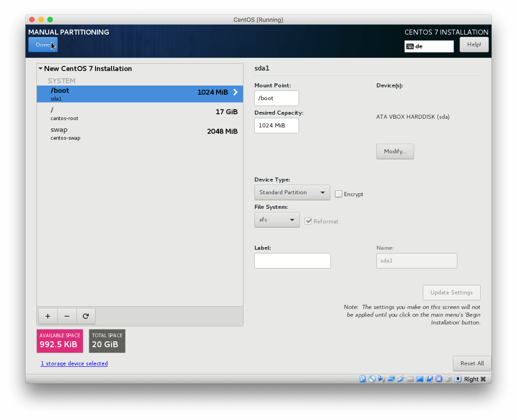Open the 1 storage device selected link
This screenshot has width=517, height=420.
tap(74, 363)
